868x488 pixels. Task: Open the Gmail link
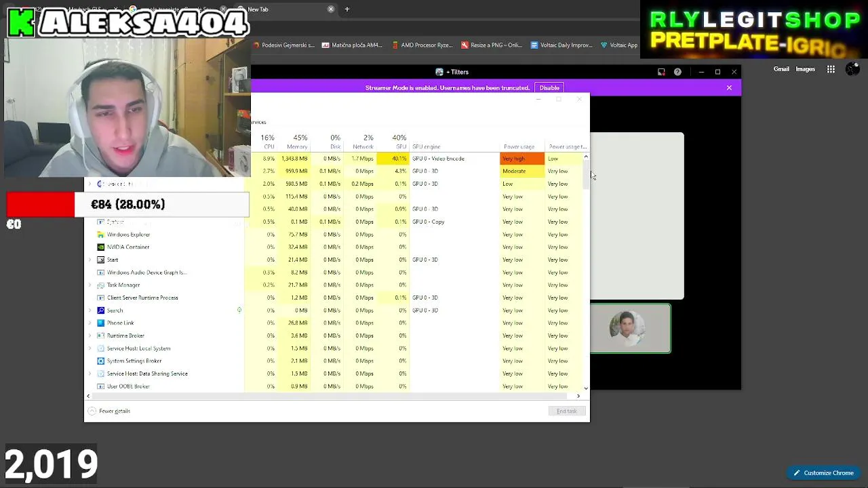(x=781, y=69)
